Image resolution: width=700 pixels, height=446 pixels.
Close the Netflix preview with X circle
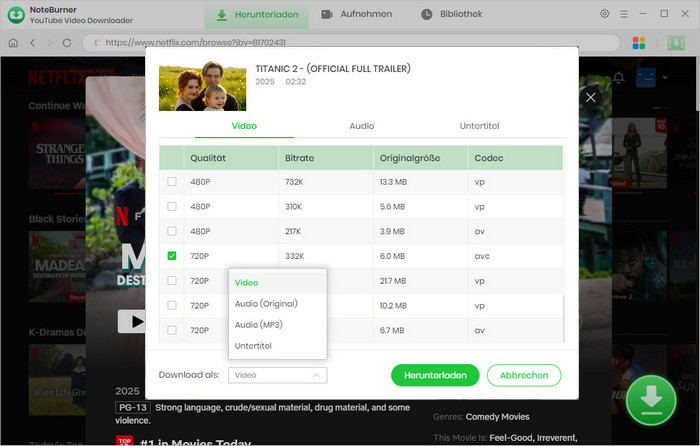coord(591,97)
